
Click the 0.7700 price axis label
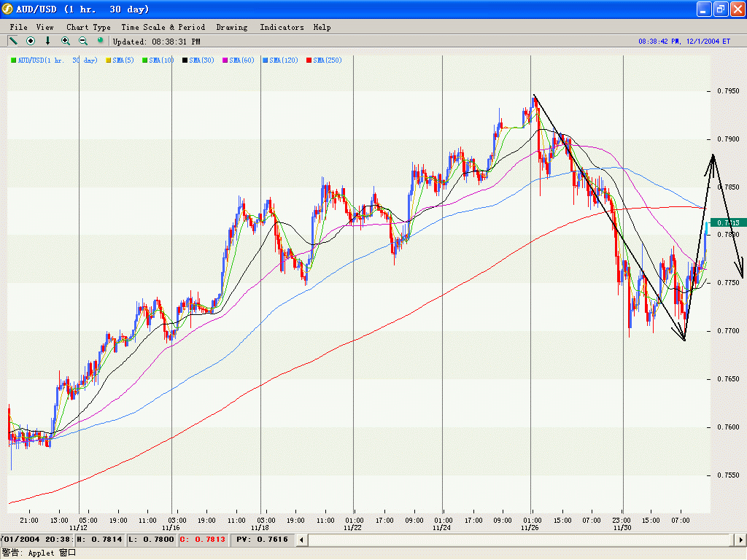tap(729, 331)
